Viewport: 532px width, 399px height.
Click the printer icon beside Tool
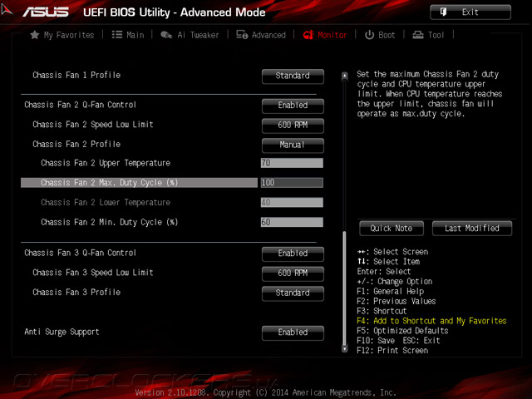pyautogui.click(x=418, y=35)
